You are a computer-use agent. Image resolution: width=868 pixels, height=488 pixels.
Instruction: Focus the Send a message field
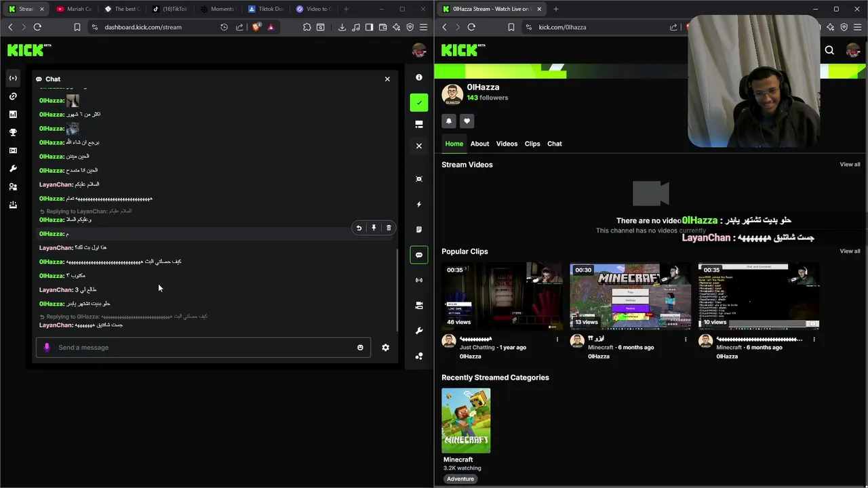[203, 348]
